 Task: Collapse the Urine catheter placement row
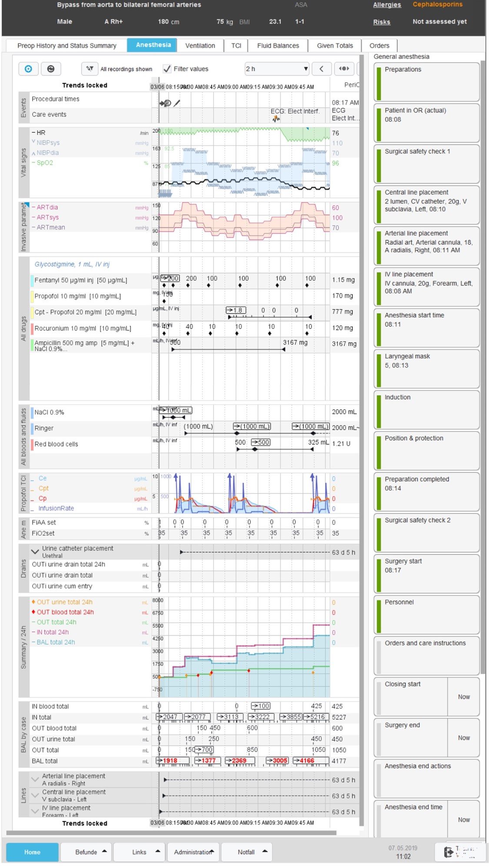35,551
